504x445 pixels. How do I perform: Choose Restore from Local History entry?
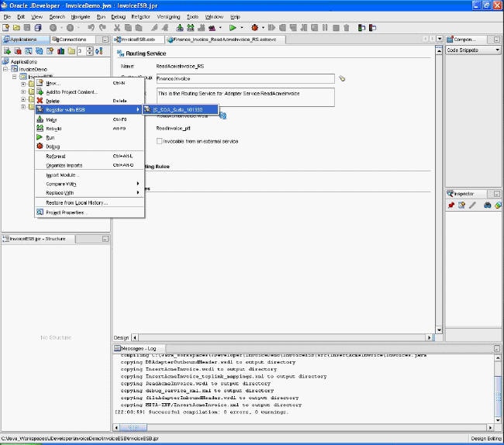pyautogui.click(x=89, y=203)
